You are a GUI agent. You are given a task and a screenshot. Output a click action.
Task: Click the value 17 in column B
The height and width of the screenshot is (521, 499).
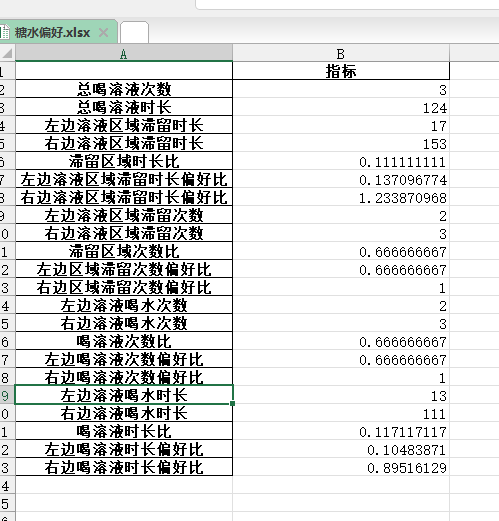(x=439, y=126)
